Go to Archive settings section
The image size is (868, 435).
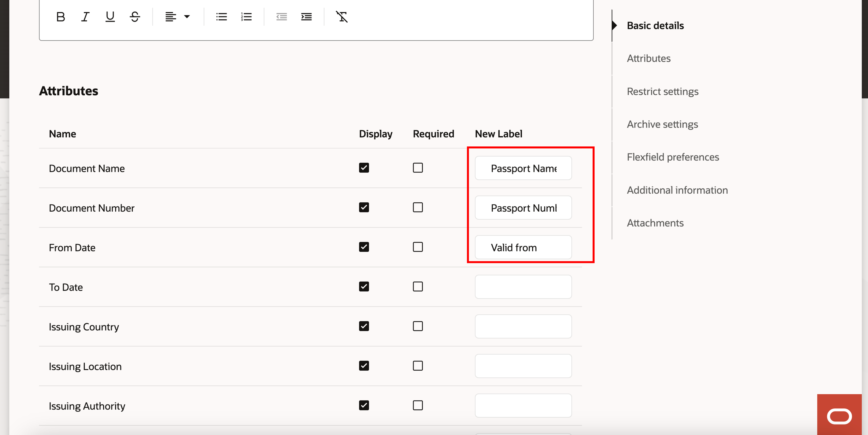tap(662, 124)
